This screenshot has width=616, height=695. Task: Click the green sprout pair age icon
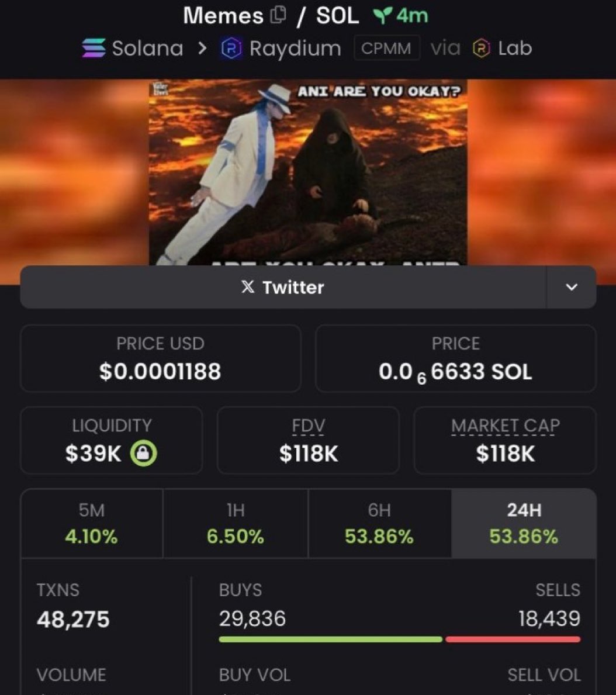click(x=382, y=16)
